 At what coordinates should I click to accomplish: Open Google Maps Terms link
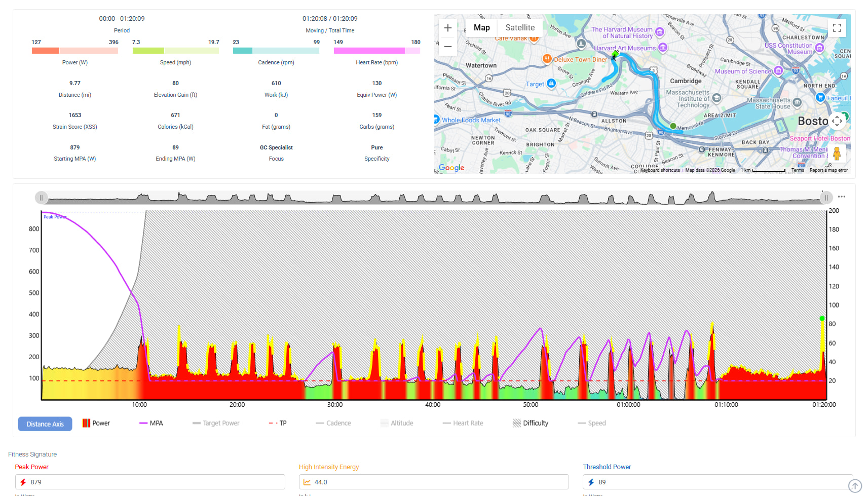click(x=798, y=170)
